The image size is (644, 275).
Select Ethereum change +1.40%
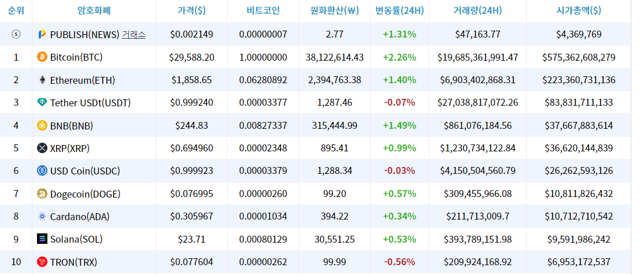click(x=399, y=80)
